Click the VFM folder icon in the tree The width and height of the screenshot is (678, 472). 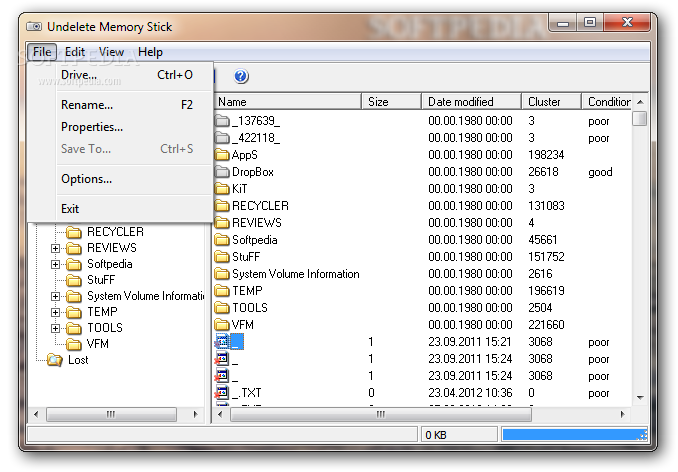(74, 344)
